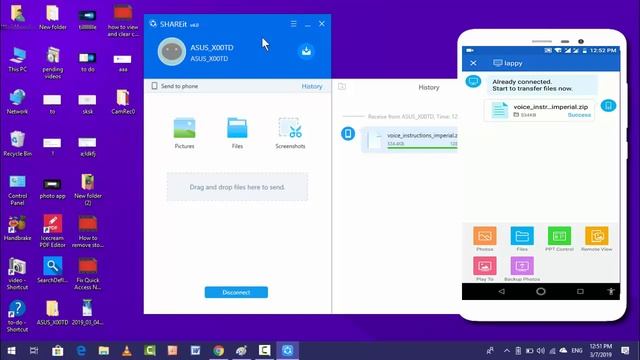
Task: Tap the Android recent apps button
Action: pos(580,291)
